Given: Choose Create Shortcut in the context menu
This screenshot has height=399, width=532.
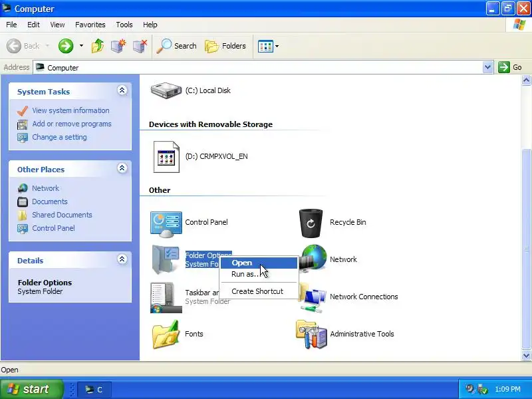Looking at the screenshot, I should (x=259, y=291).
